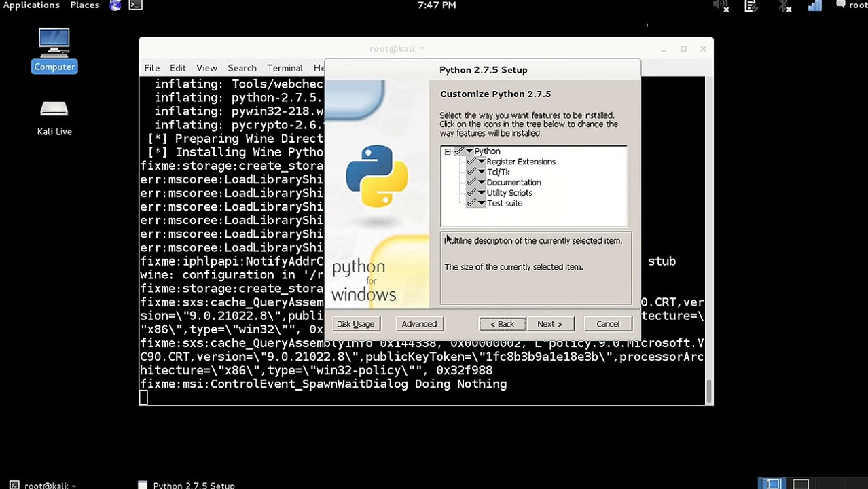The image size is (868, 489).
Task: Launch the Iceweasel browser from top panel
Action: click(x=115, y=5)
